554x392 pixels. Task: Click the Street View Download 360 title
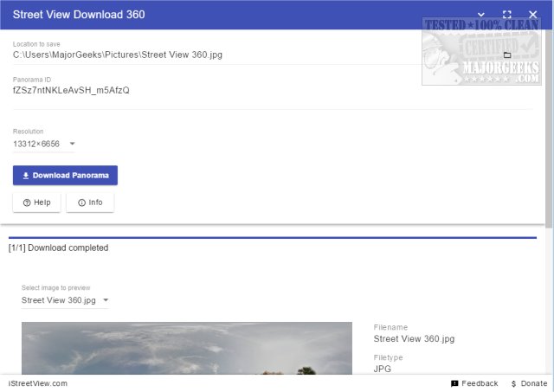79,15
